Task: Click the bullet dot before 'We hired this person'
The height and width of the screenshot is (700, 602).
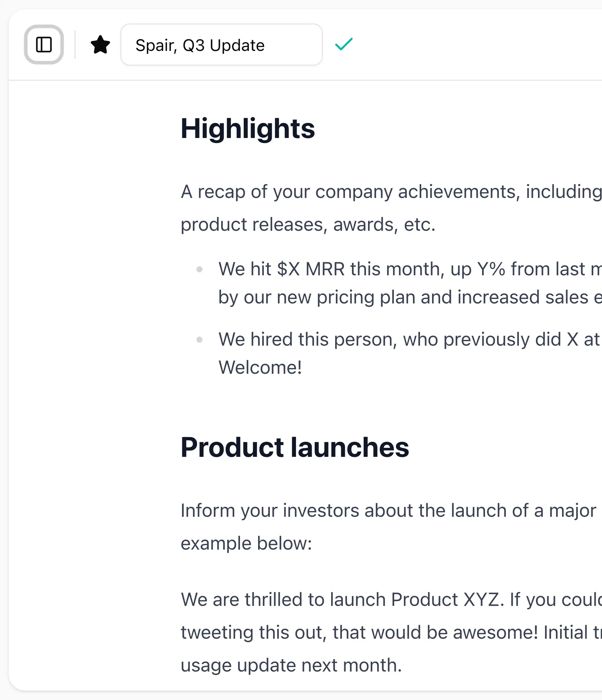Action: point(200,340)
